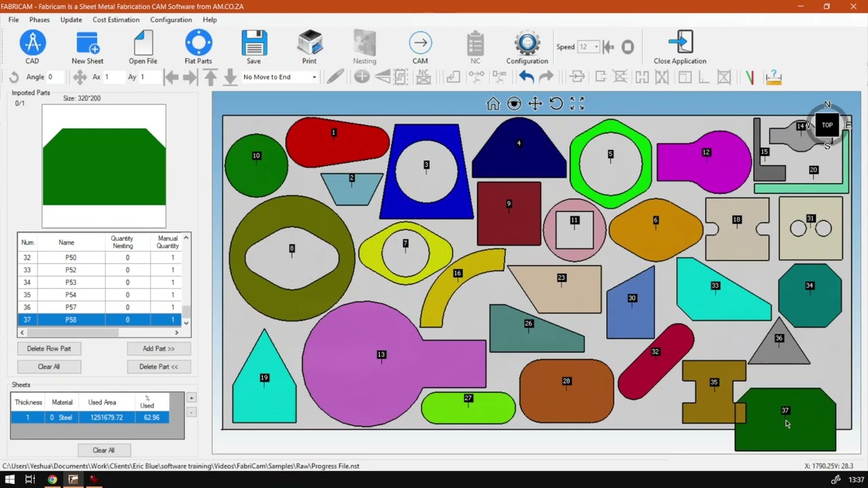
Task: Open the Phases menu
Action: (x=39, y=20)
